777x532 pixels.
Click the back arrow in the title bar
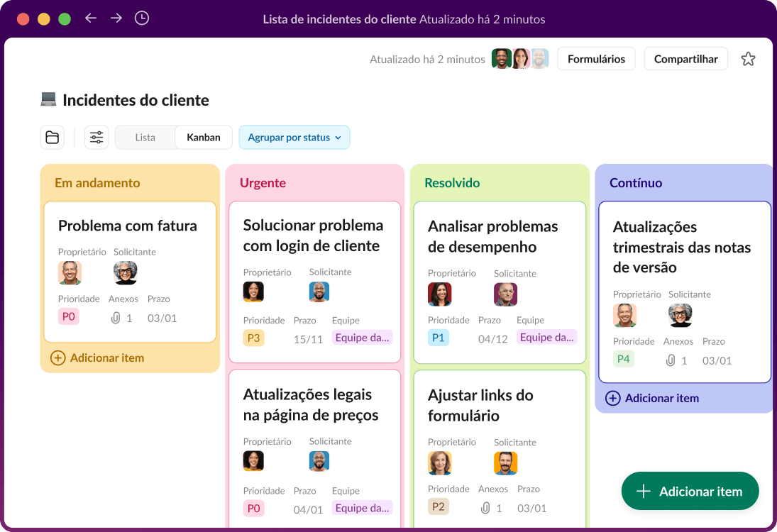click(x=91, y=18)
